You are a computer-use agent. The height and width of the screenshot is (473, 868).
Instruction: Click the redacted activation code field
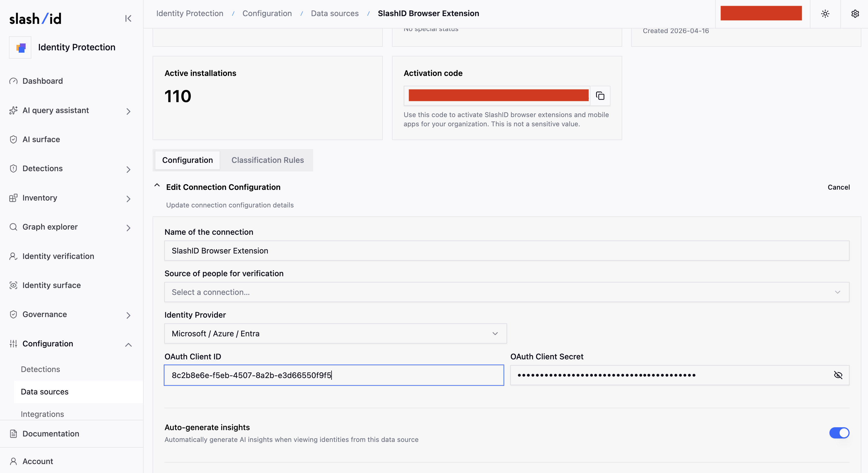pyautogui.click(x=497, y=96)
